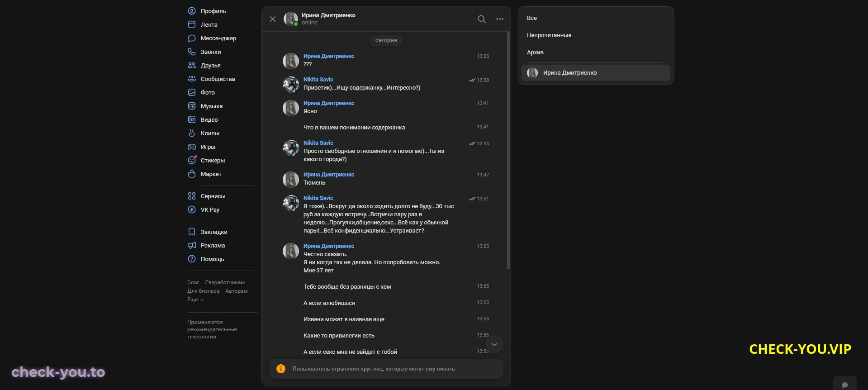Click Nikita Savic avatar on 13:51 message

click(291, 203)
